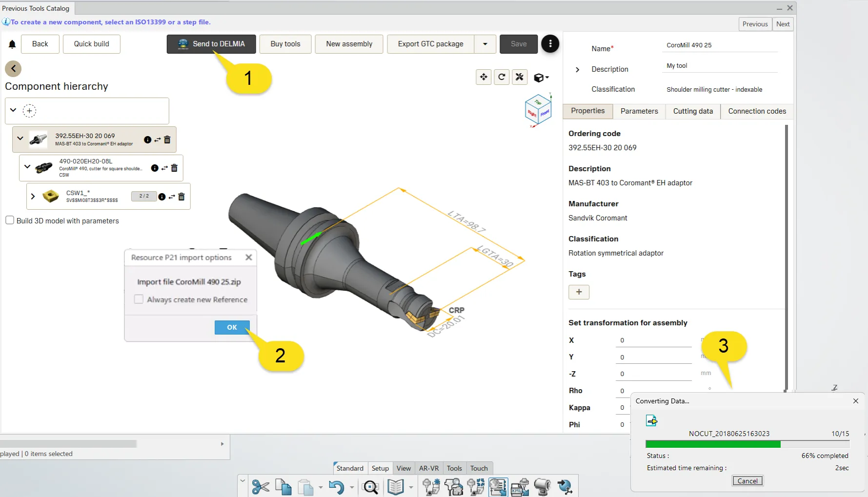Click the Undo arrow in the bottom toolbar
Viewport: 868px width, 497px height.
(x=336, y=487)
